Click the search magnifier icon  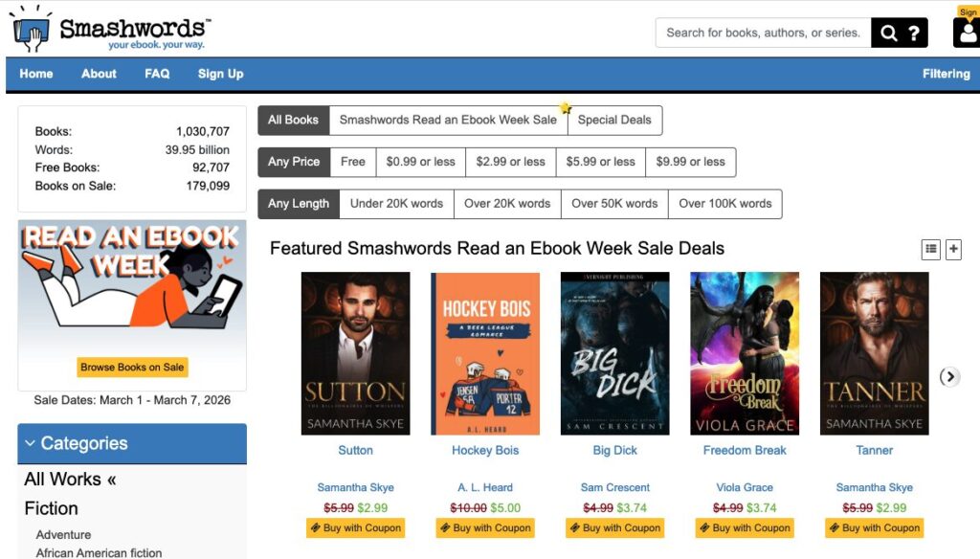pos(889,34)
